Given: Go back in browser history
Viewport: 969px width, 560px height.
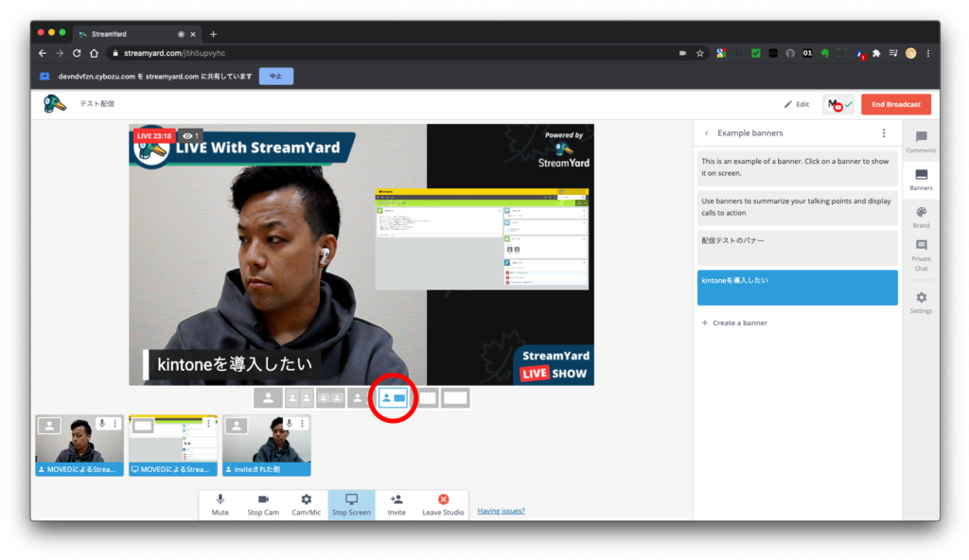Looking at the screenshot, I should [42, 53].
